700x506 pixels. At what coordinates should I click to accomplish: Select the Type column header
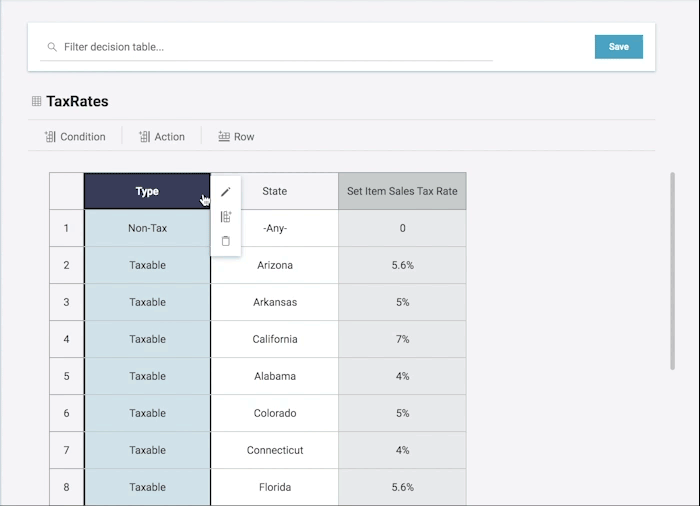click(147, 191)
